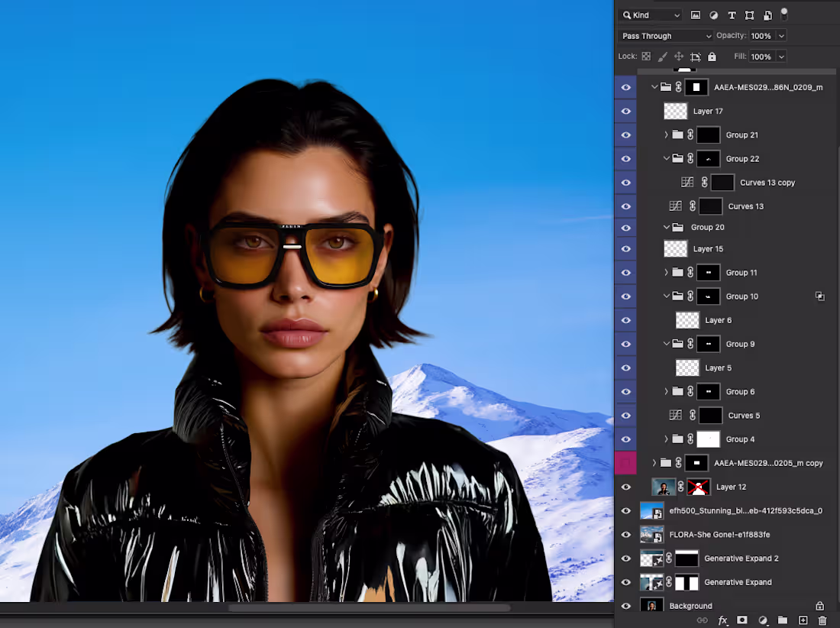This screenshot has width=840, height=628.
Task: Toggle visibility of Generative Expand 2
Action: point(625,558)
